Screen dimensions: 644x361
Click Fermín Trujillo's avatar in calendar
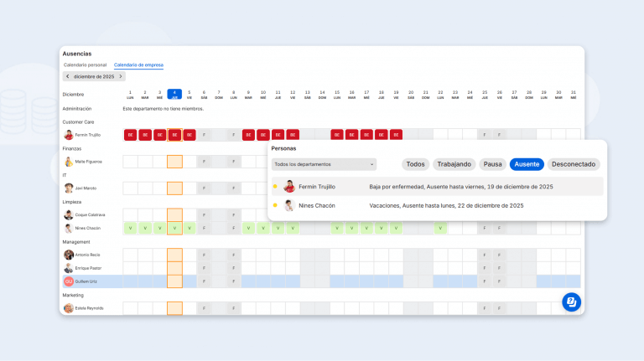pyautogui.click(x=69, y=135)
